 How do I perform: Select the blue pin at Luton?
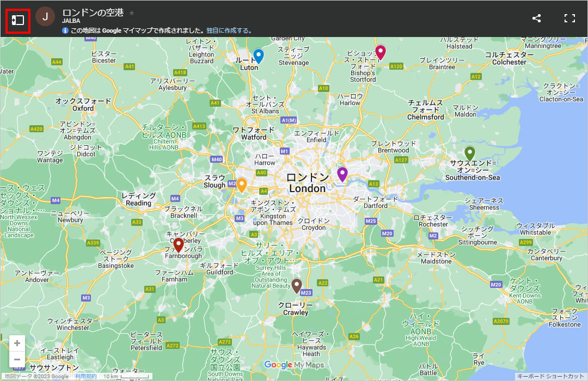(259, 56)
